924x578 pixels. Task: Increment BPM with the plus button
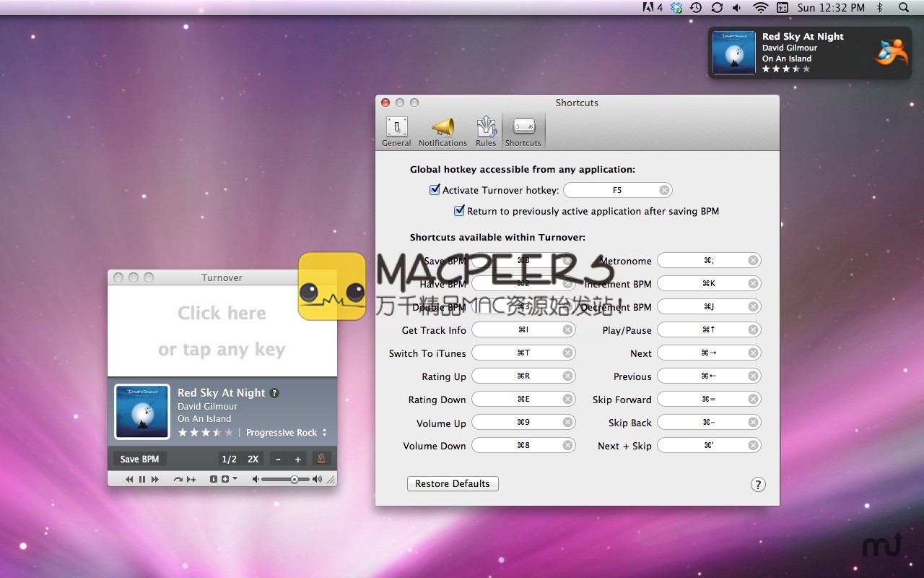(x=297, y=459)
